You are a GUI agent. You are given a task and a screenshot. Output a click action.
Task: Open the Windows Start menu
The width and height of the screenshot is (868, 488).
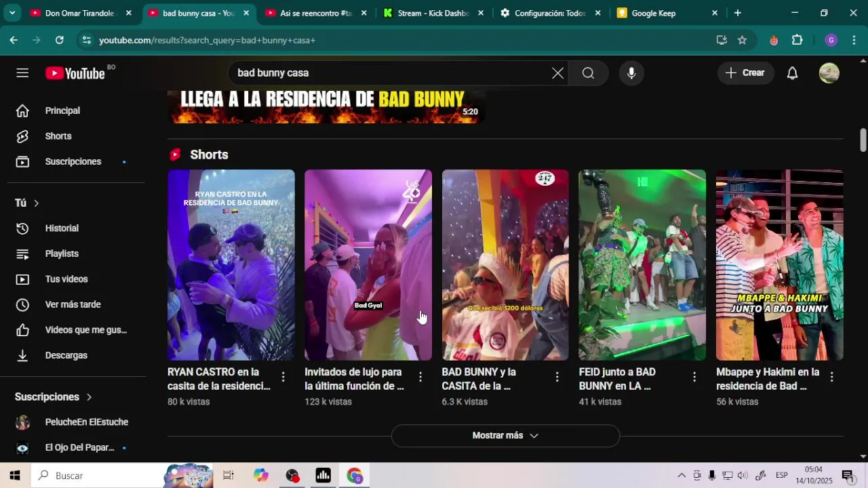click(x=15, y=476)
